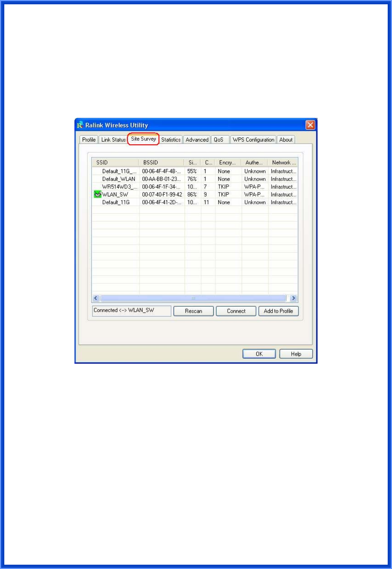
Task: Click BSSID 00-AA-BB-01-23...
Action: point(161,179)
